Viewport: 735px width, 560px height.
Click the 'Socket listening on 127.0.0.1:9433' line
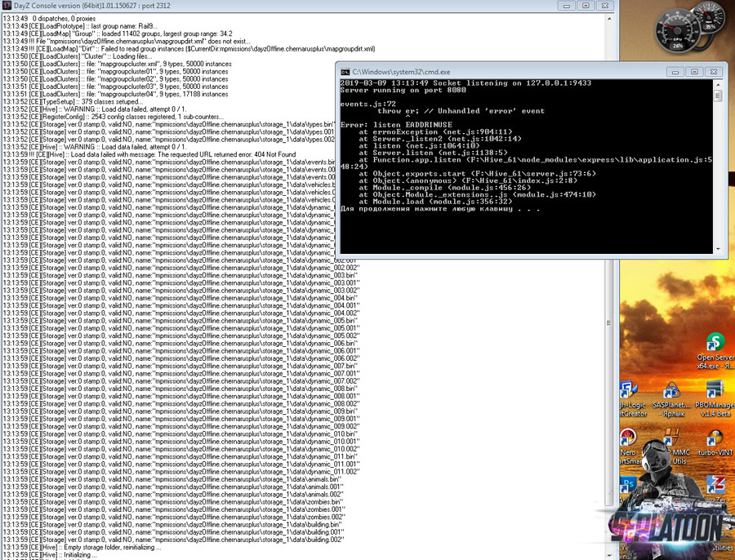512,83
